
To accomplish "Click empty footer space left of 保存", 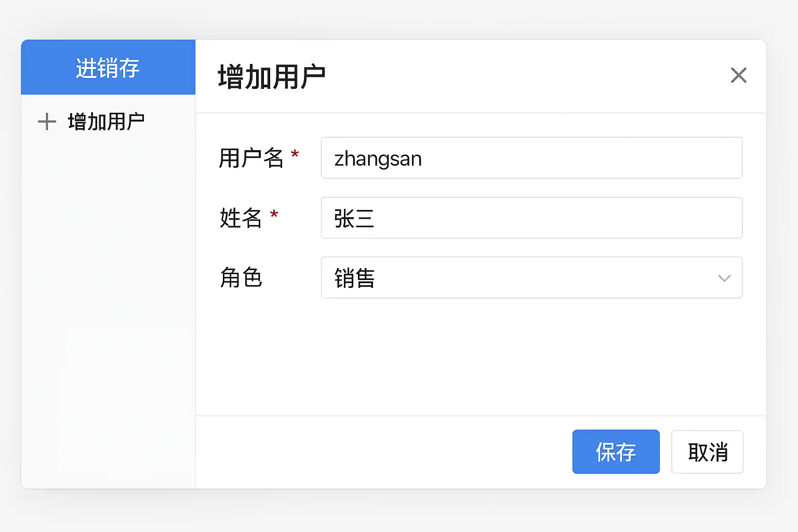I will (384, 452).
